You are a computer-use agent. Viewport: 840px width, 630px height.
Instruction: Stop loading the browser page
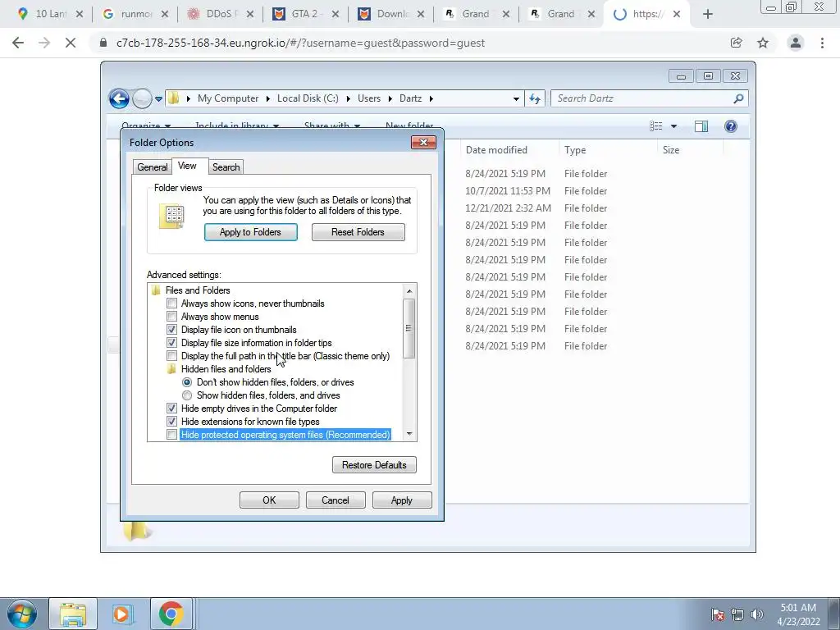tap(71, 43)
